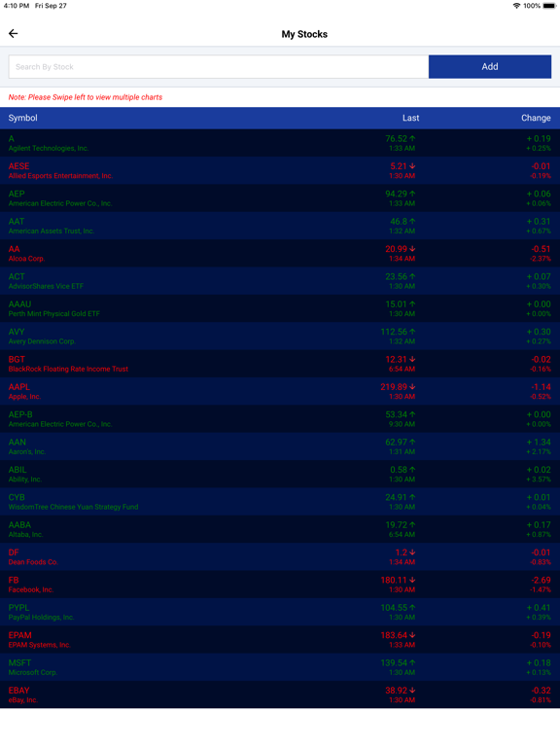
Task: Tap the Wi-Fi status icon
Action: pos(516,6)
